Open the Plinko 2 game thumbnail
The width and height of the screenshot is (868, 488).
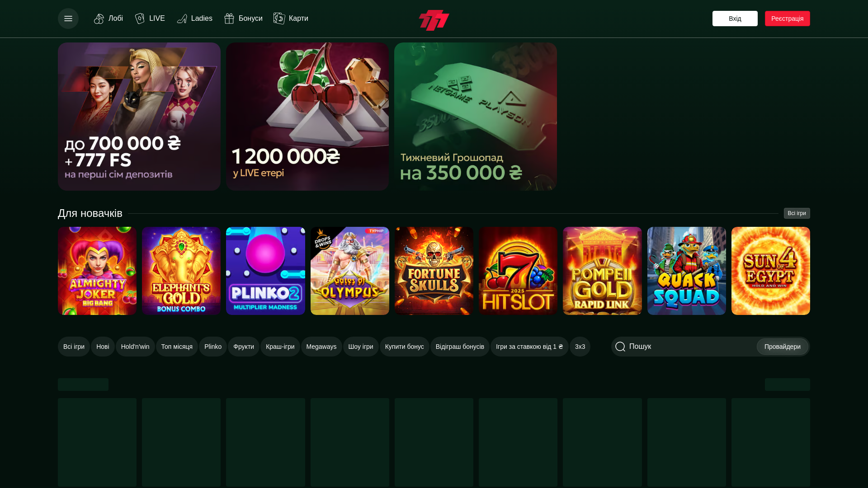265,271
